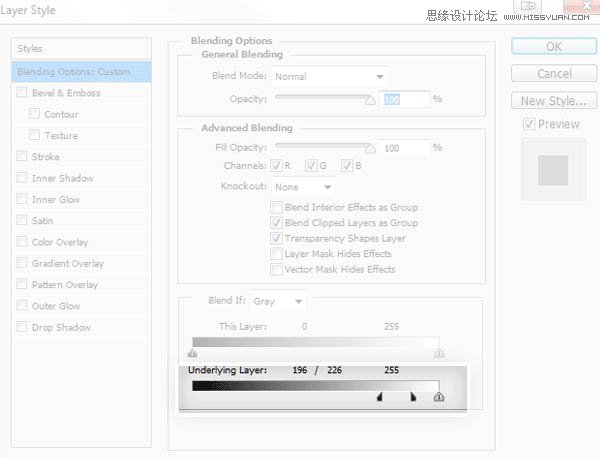Enable the Inner Glow checkbox
The image size is (600, 458).
[x=22, y=199]
